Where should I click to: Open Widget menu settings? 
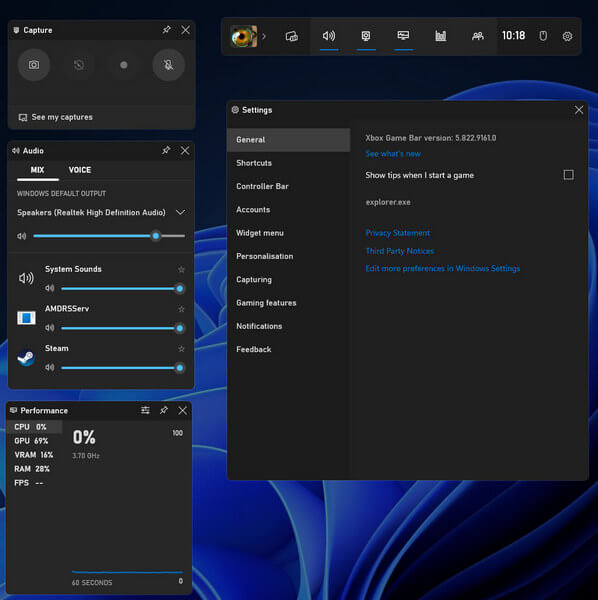point(288,233)
